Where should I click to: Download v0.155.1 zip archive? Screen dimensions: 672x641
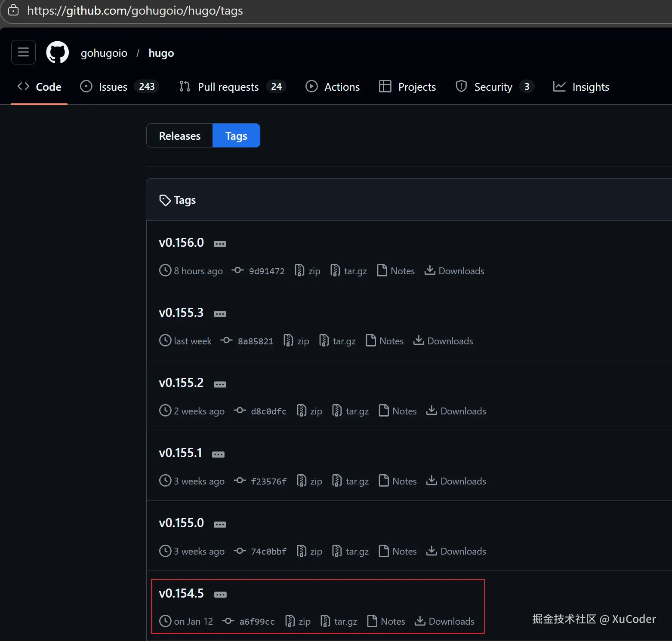[x=309, y=481]
